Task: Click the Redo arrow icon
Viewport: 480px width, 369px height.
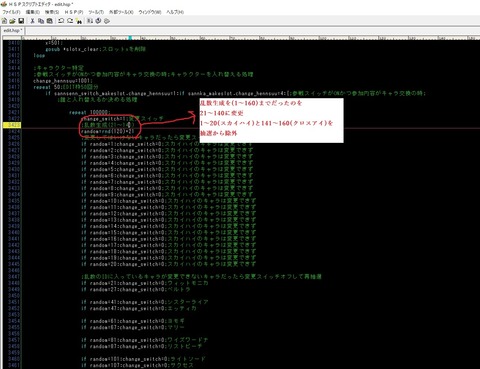Action: pyautogui.click(x=70, y=21)
